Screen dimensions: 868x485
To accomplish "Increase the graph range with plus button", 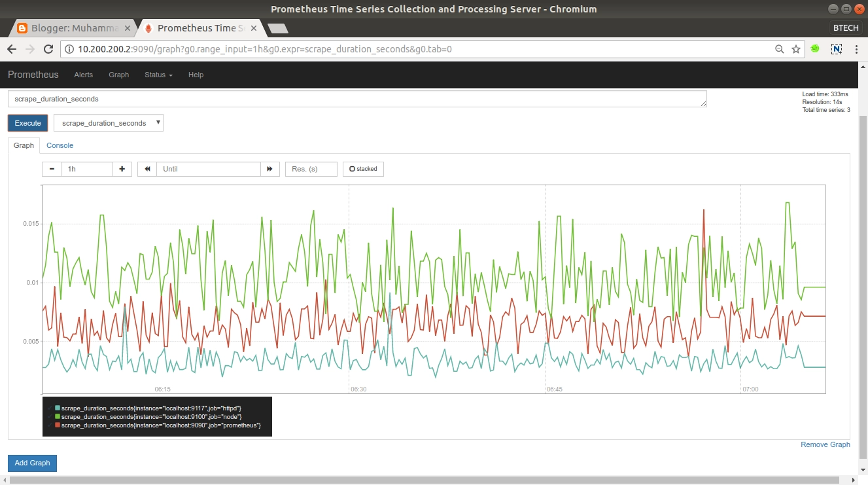I will click(x=122, y=169).
